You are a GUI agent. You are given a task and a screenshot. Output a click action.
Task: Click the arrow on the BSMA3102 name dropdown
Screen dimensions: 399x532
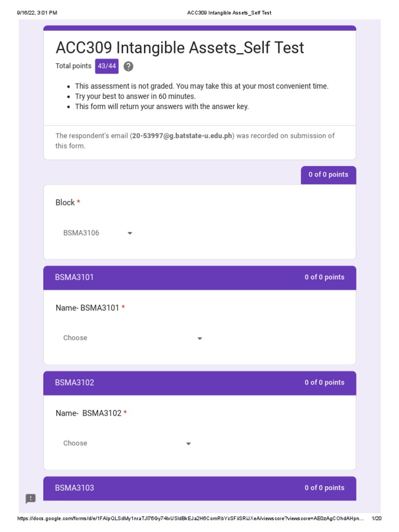(188, 444)
